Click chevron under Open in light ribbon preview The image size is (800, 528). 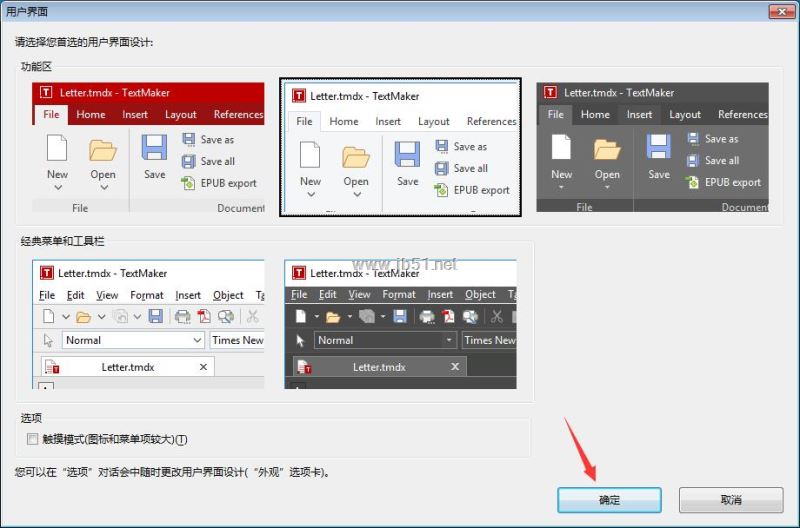tap(357, 194)
